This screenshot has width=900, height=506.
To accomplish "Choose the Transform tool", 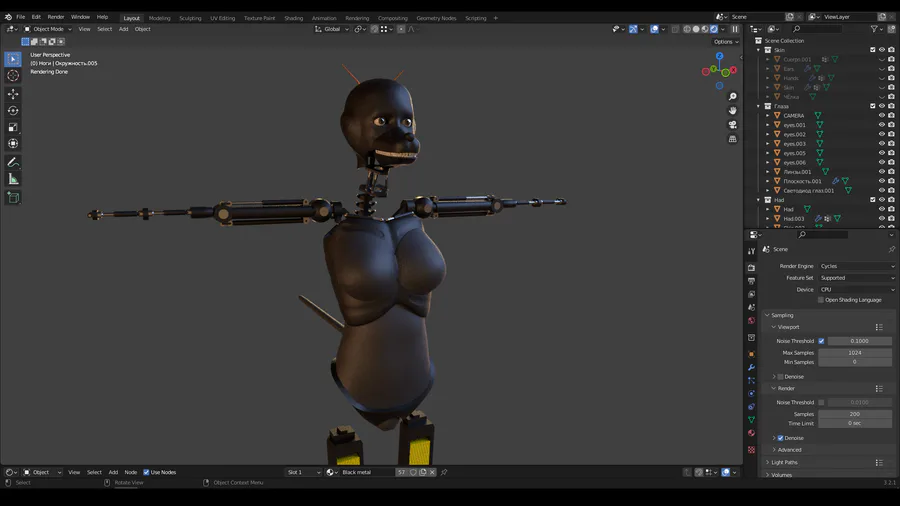I will (x=13, y=143).
